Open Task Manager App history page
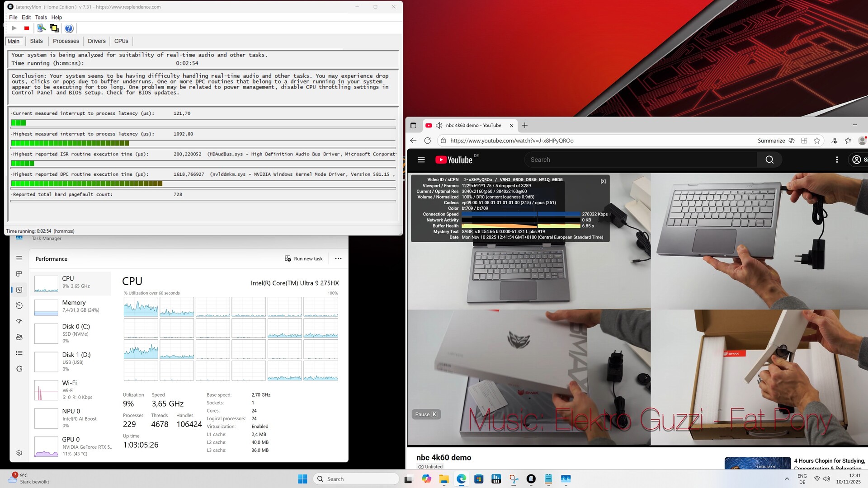The height and width of the screenshot is (488, 868). 19,305
